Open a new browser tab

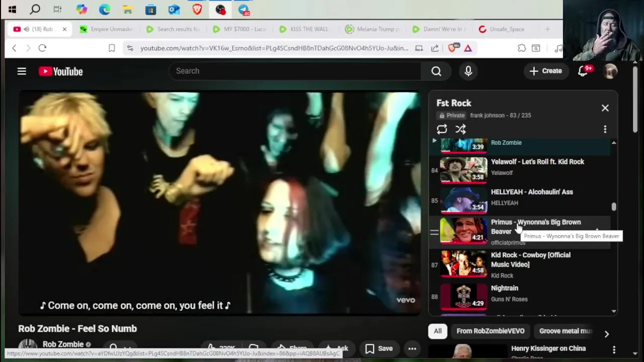(x=547, y=29)
